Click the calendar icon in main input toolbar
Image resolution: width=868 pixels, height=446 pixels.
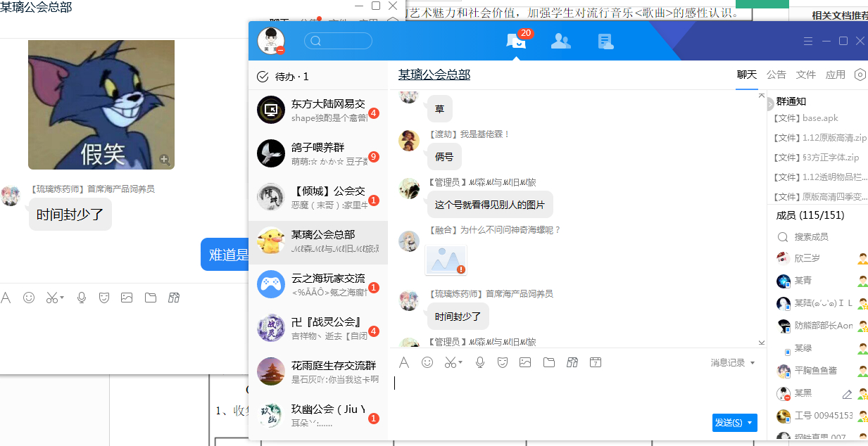pos(596,363)
